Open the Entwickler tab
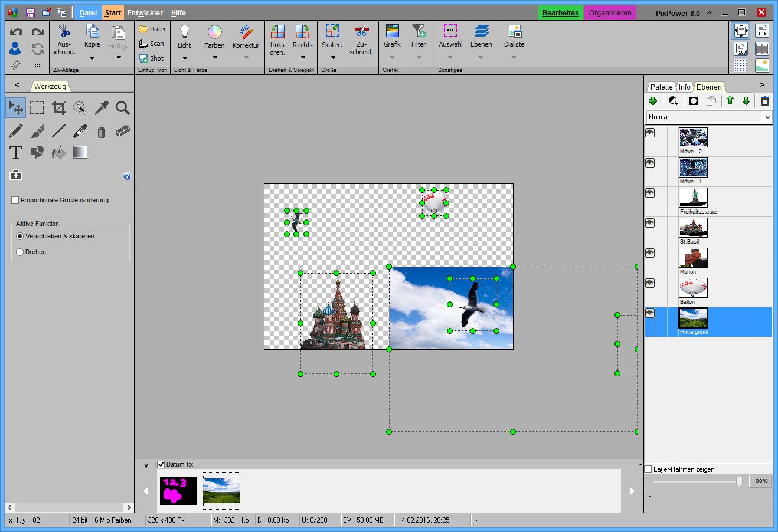This screenshot has height=532, width=778. [145, 12]
